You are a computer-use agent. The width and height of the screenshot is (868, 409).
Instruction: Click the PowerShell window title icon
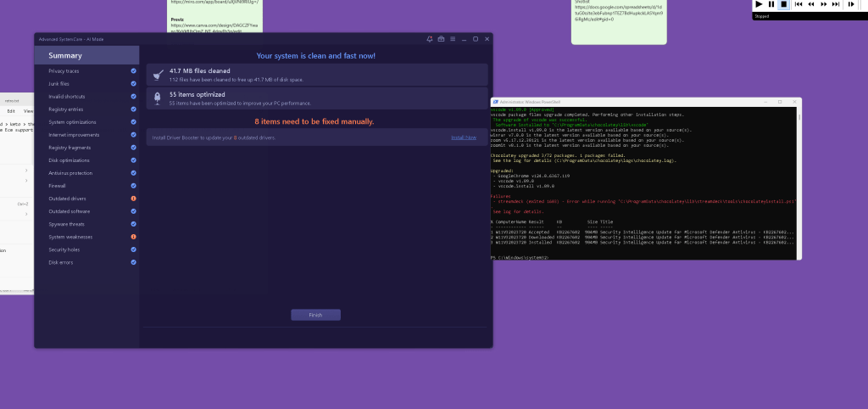pos(495,102)
